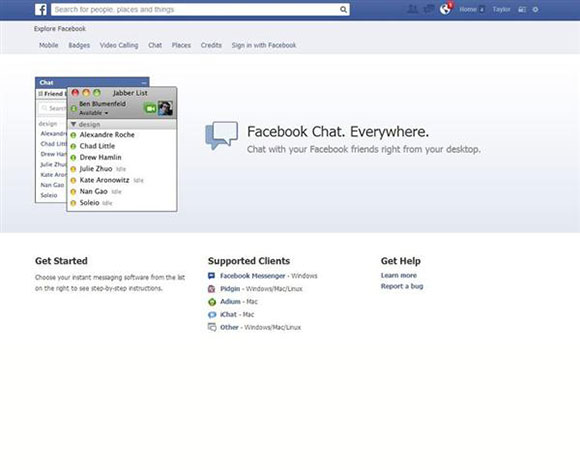Open the Credits tab
This screenshot has width=580, height=470.
211,45
